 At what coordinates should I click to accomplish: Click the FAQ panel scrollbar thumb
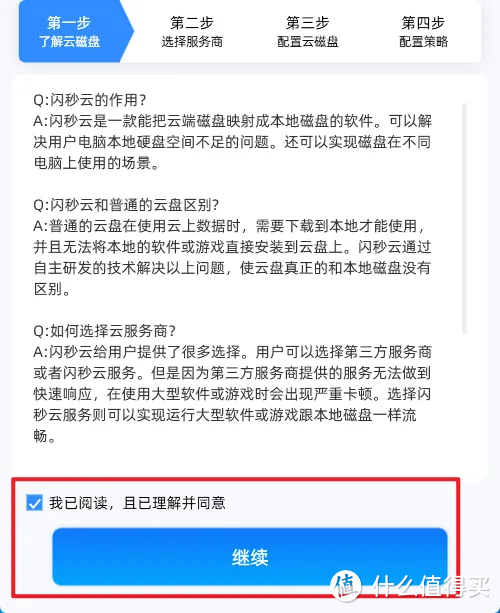click(464, 218)
